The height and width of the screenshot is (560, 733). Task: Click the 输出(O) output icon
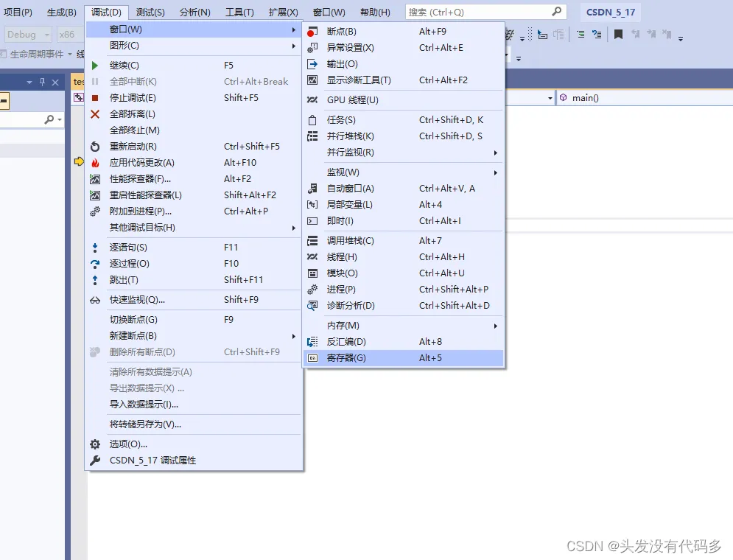click(x=312, y=64)
